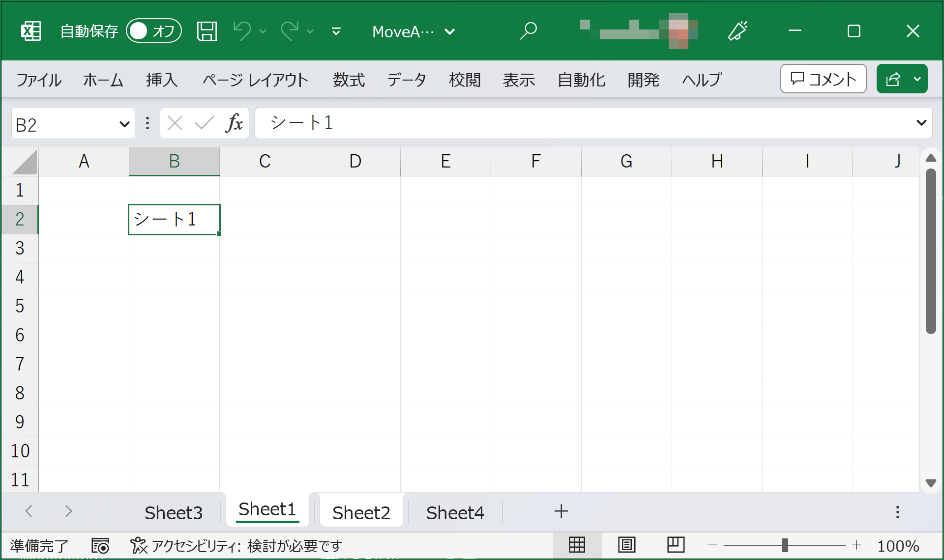Select row 10 header
Screen dimensions: 944x560
(x=20, y=451)
